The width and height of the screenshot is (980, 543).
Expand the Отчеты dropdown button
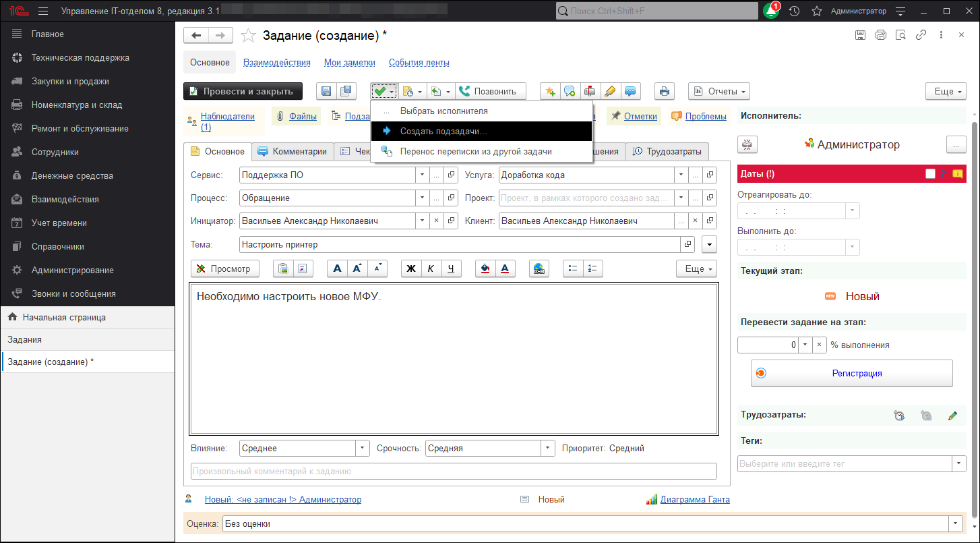point(718,92)
